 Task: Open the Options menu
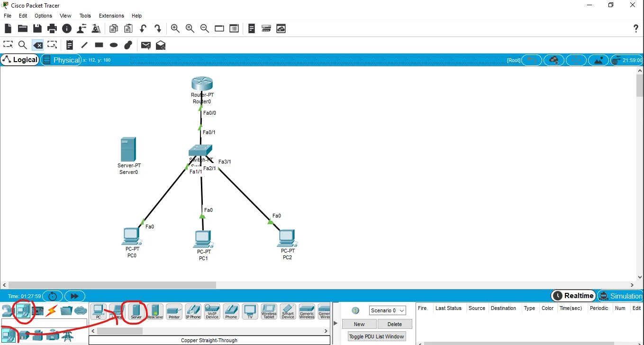click(43, 16)
